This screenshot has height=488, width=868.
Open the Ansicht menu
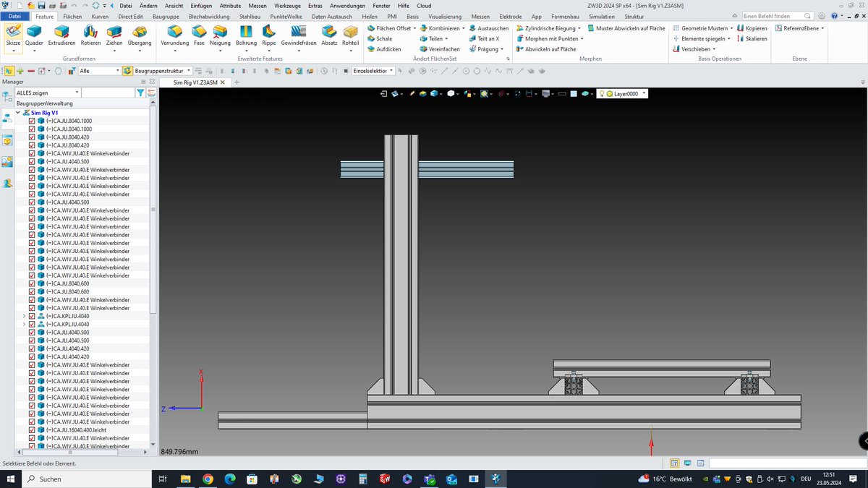tap(174, 5)
